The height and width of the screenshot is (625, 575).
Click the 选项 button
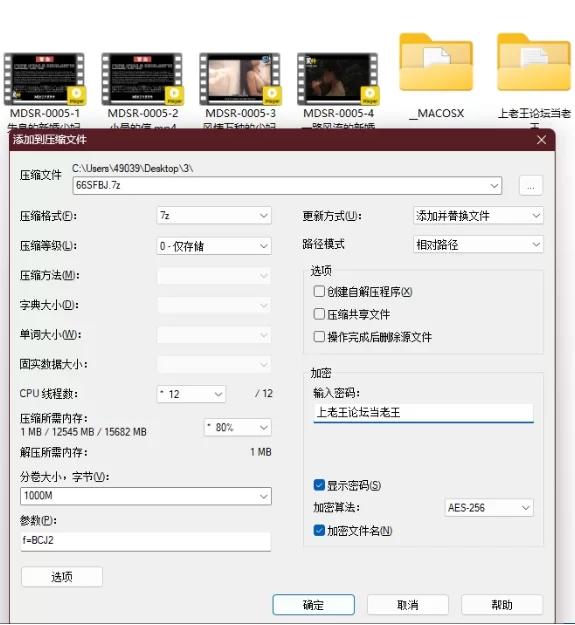[62, 577]
